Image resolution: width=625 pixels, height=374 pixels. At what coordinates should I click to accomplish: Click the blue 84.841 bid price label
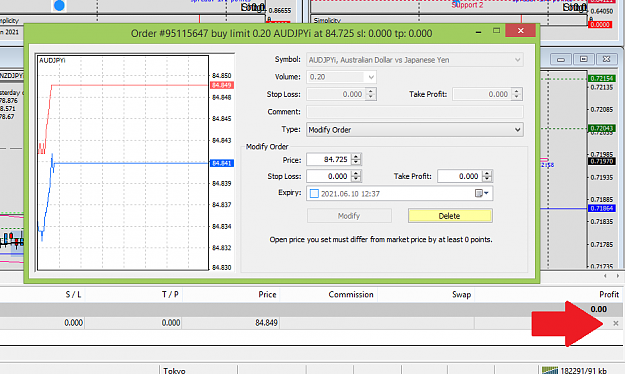click(222, 163)
